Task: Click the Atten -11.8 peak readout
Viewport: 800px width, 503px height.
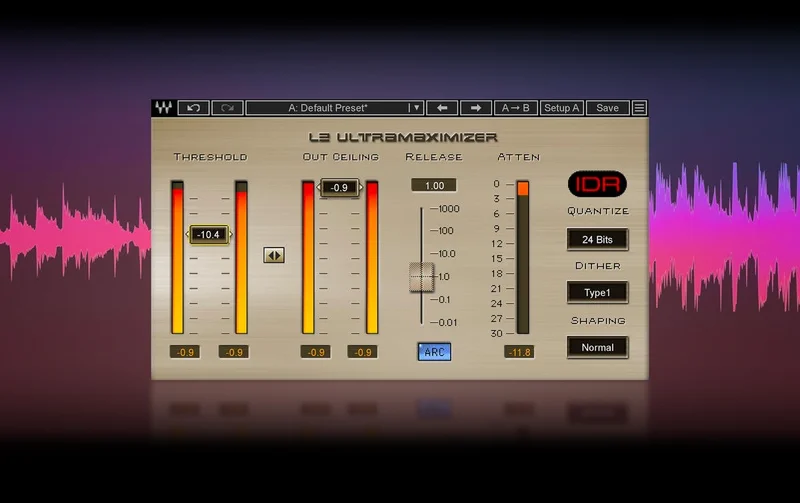Action: [x=519, y=352]
